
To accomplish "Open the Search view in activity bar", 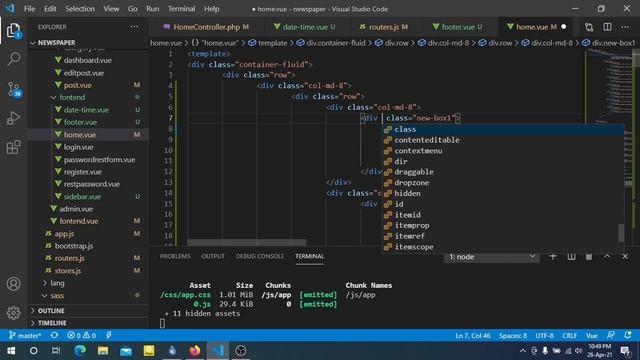I will [13, 60].
